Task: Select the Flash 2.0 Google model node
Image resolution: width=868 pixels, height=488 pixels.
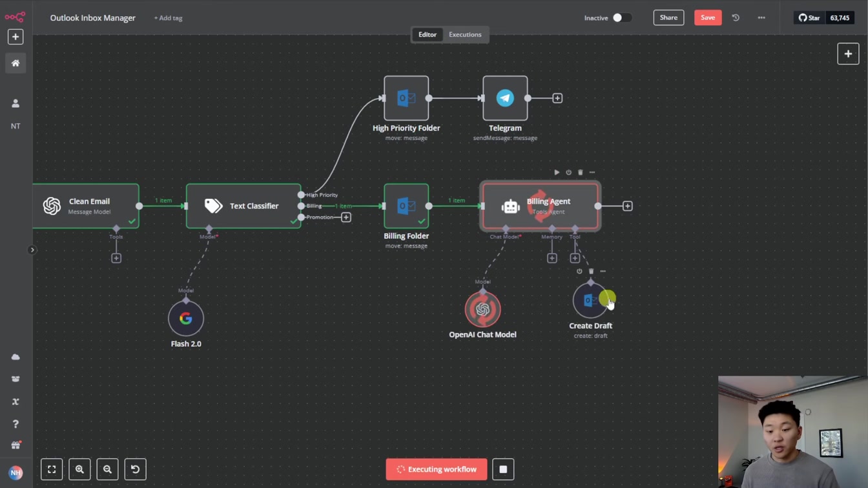Action: click(x=186, y=318)
